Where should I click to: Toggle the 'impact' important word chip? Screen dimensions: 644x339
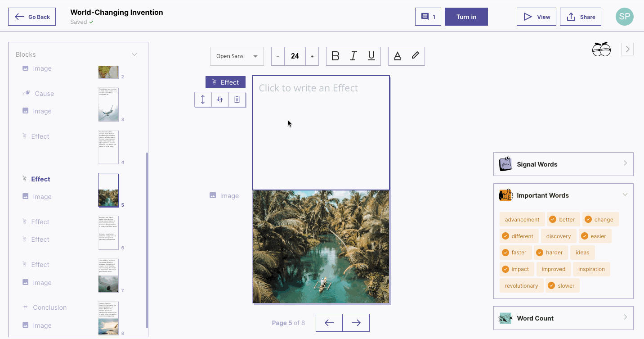point(516,269)
